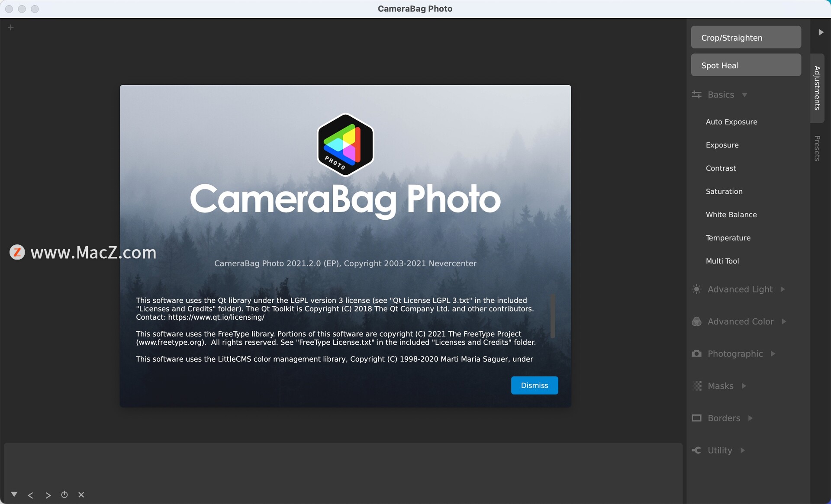
Task: Click the Masks label
Action: [720, 386]
